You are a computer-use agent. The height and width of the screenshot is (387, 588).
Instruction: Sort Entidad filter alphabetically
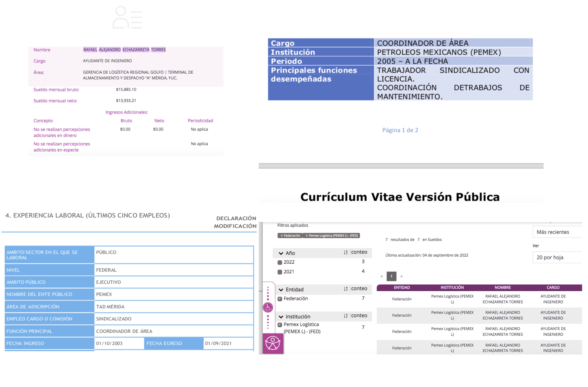pos(346,289)
